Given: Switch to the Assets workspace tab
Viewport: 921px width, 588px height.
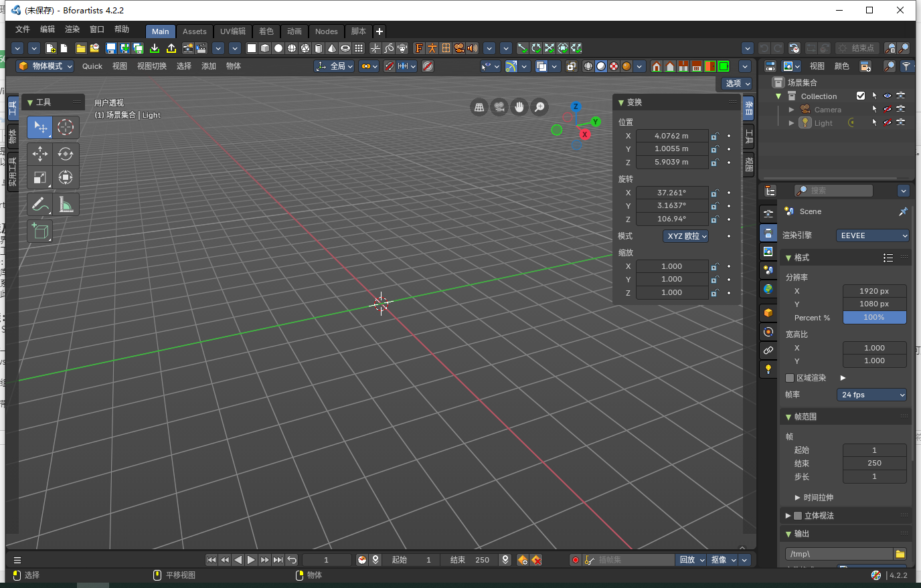Looking at the screenshot, I should tap(195, 31).
